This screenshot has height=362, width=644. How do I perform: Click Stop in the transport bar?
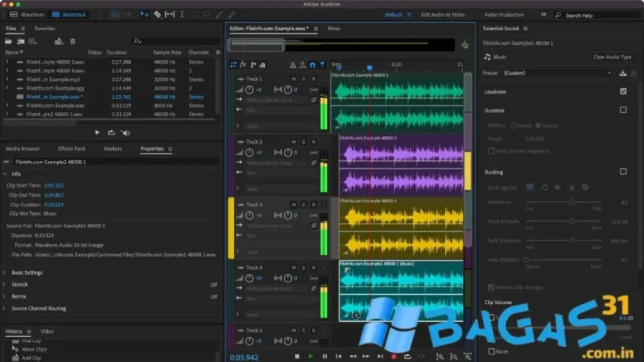click(x=297, y=356)
